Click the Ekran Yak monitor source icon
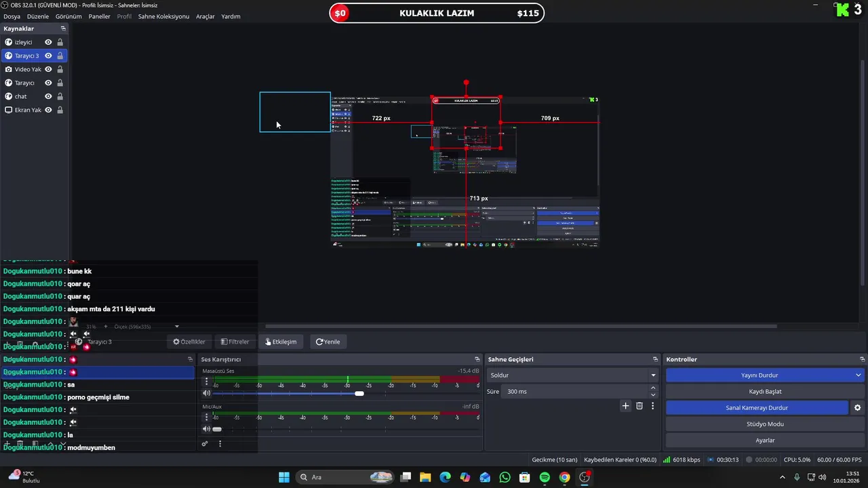Image resolution: width=868 pixels, height=488 pixels. [8, 110]
